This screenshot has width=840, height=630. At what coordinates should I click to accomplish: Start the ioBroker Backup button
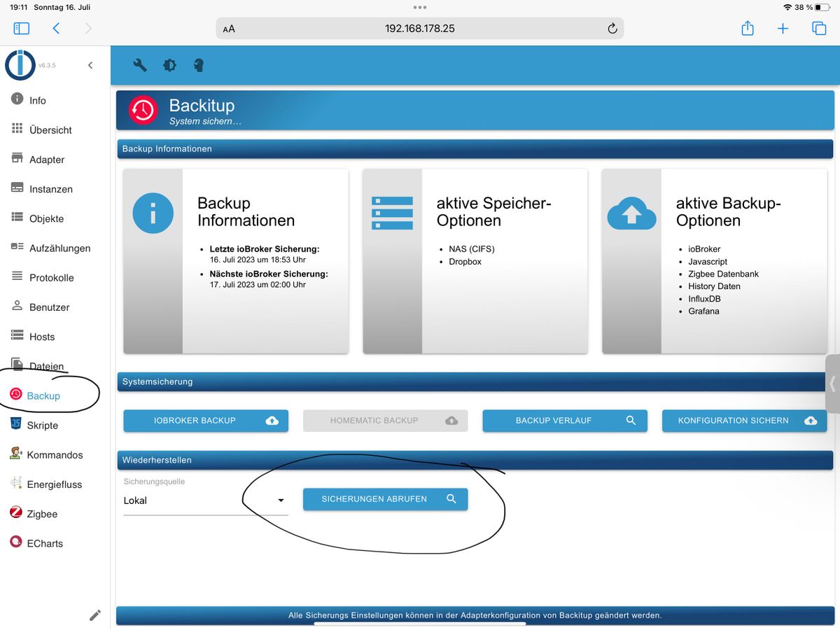206,421
